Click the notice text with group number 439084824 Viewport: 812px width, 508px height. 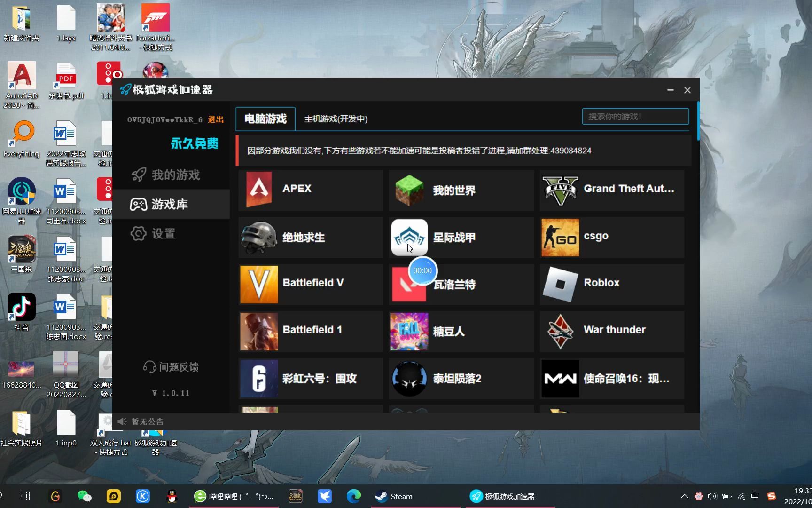419,151
